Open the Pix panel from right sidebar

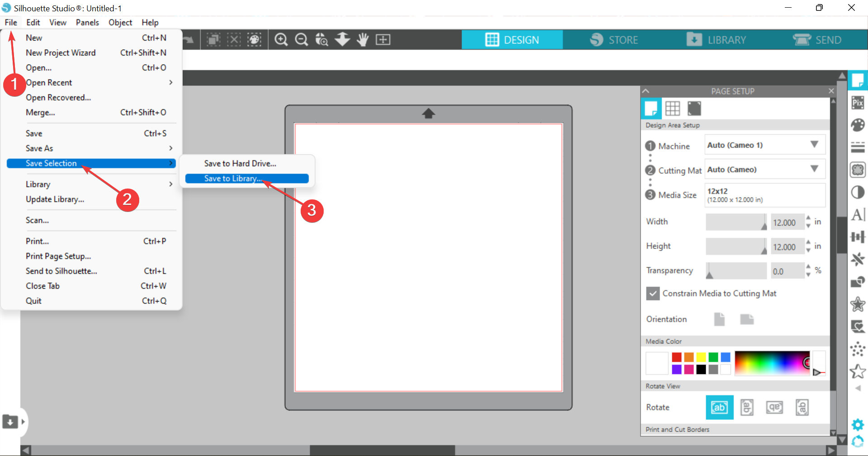[x=858, y=103]
